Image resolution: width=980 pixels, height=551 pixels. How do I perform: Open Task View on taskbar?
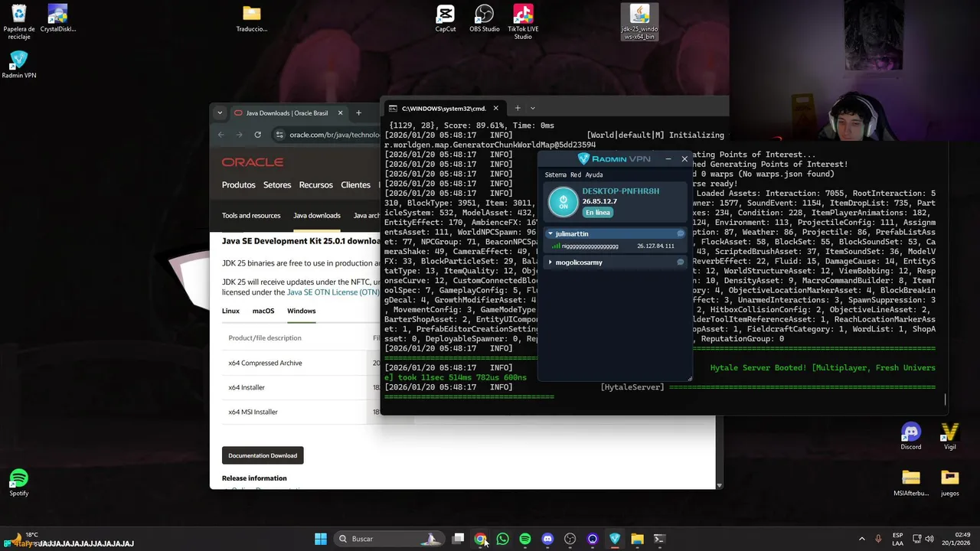pos(458,539)
